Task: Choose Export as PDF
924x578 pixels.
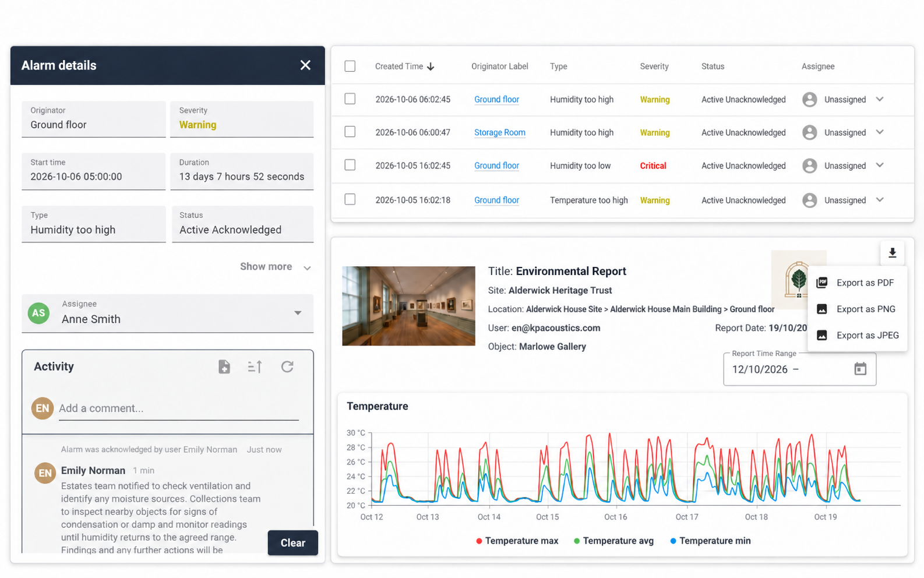Action: tap(858, 283)
